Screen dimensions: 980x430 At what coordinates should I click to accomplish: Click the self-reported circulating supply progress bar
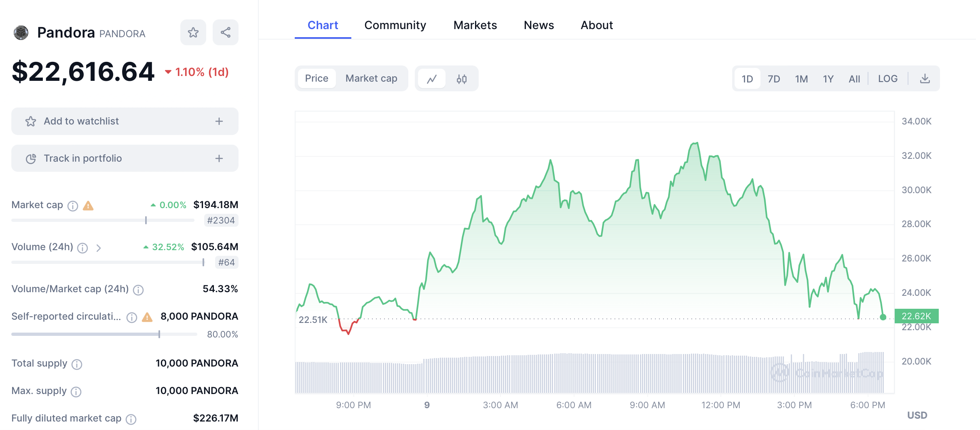(x=104, y=334)
